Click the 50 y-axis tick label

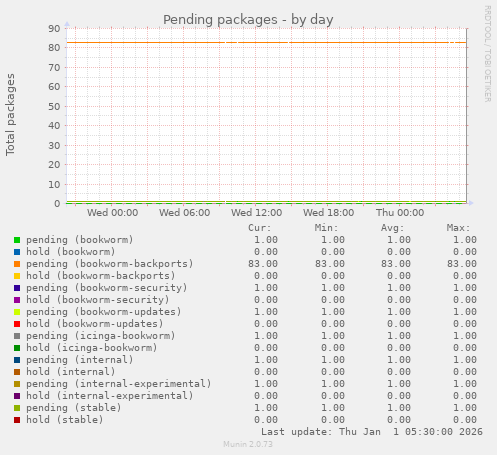pyautogui.click(x=54, y=106)
